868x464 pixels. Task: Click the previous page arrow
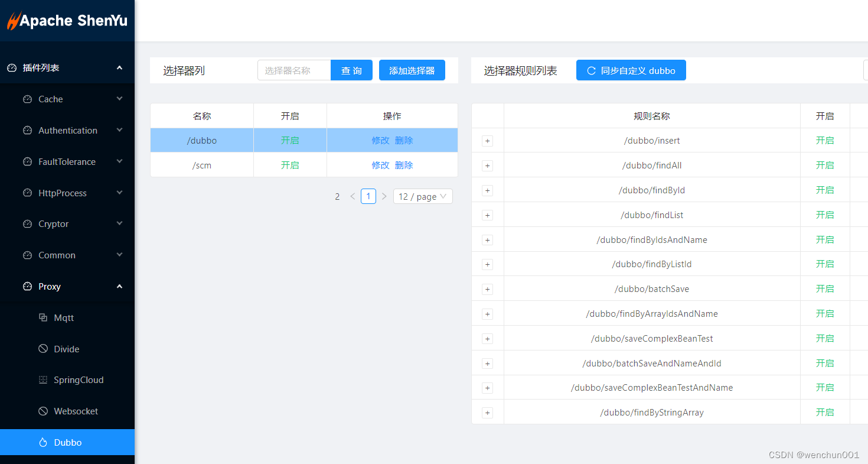(x=353, y=196)
